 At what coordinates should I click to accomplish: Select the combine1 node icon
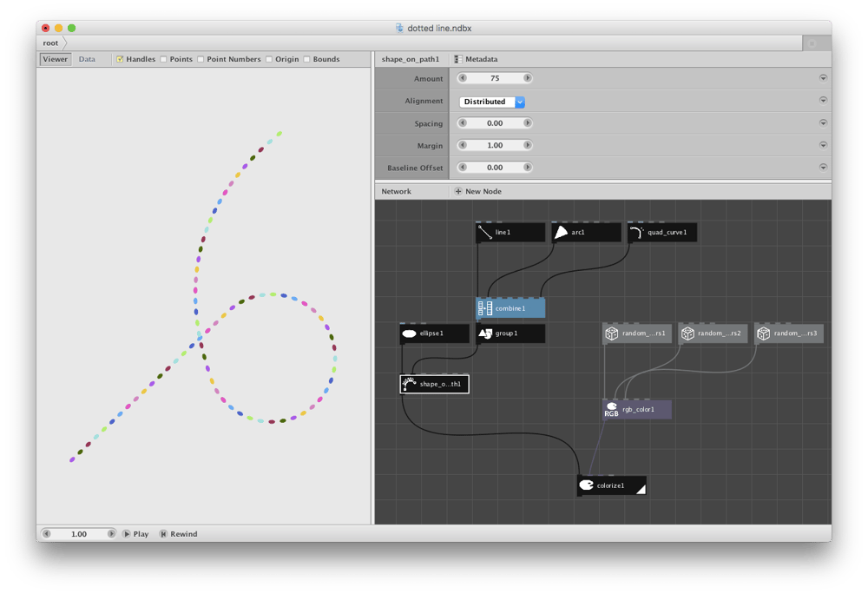[x=485, y=308]
